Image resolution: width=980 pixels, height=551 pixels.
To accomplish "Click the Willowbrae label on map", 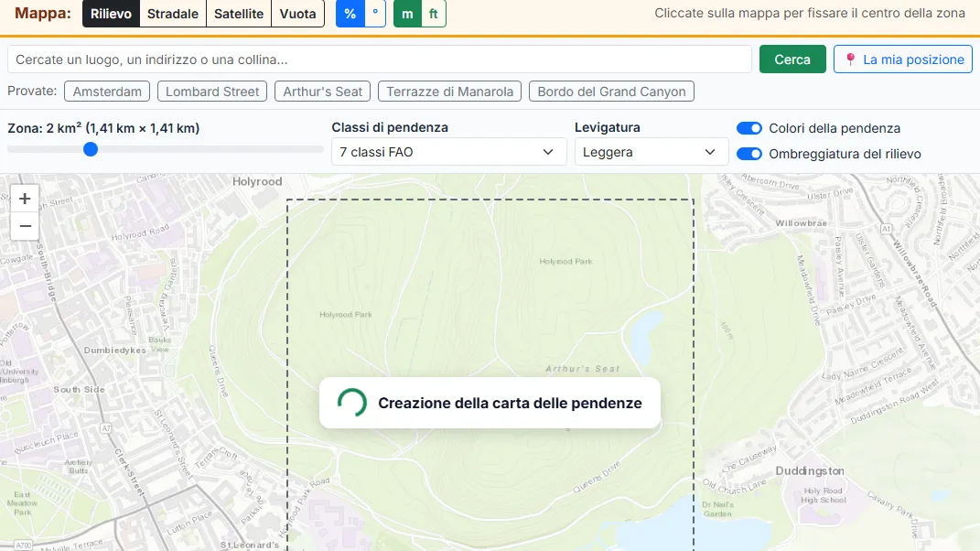I will click(802, 223).
